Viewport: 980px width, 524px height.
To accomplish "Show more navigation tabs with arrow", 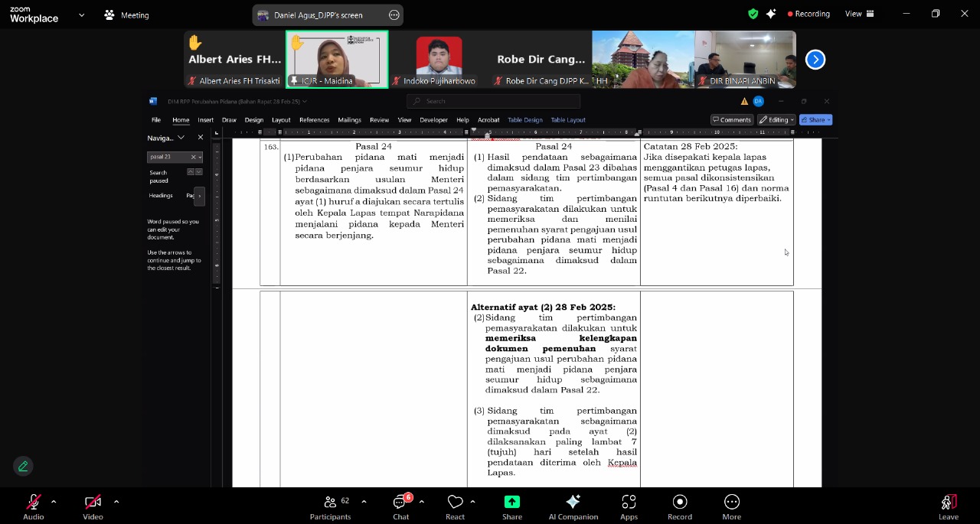I will [x=199, y=196].
